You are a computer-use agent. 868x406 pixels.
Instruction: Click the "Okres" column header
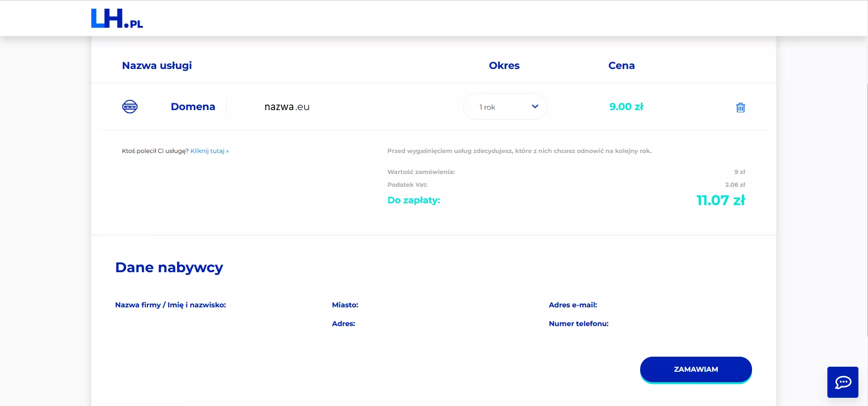coord(504,66)
